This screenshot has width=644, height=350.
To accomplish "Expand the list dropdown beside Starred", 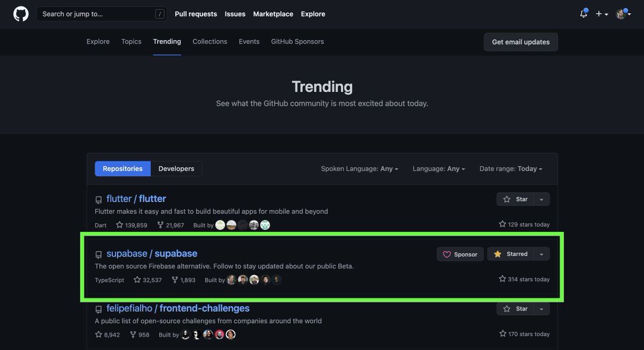I will click(541, 254).
